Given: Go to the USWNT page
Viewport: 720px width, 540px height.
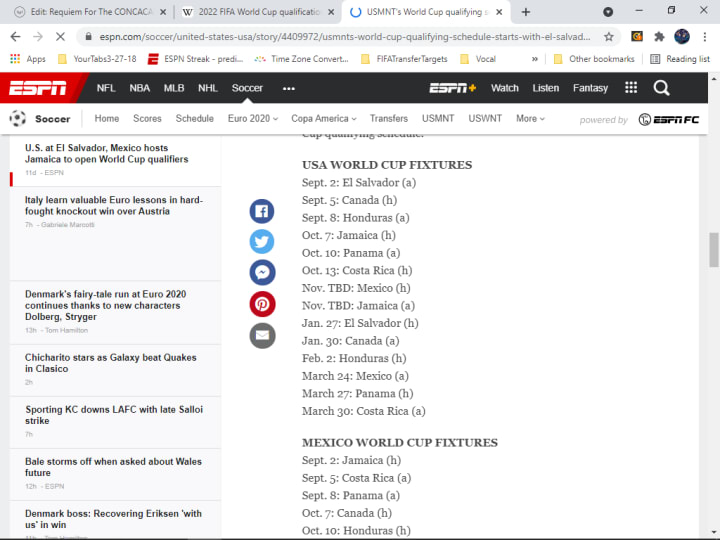Looking at the screenshot, I should [485, 118].
